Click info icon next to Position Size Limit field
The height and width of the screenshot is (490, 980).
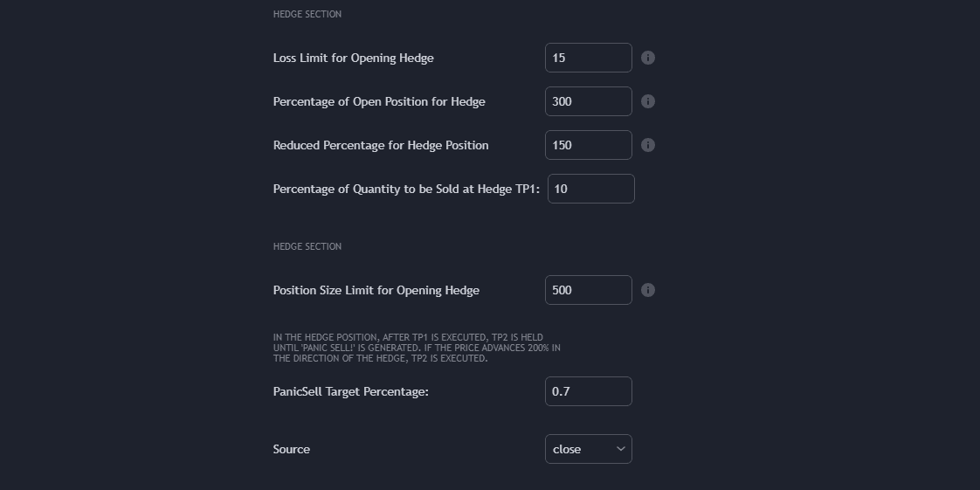[x=648, y=290]
